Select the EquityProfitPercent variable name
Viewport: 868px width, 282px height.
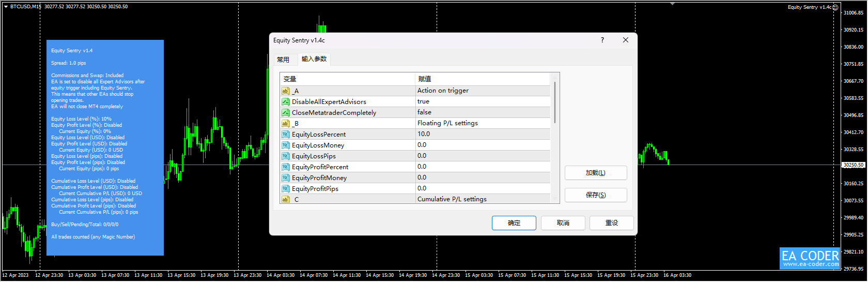pos(320,167)
